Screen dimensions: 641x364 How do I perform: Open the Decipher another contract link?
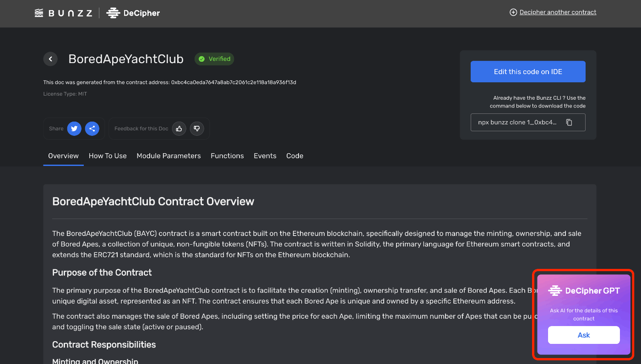(558, 12)
